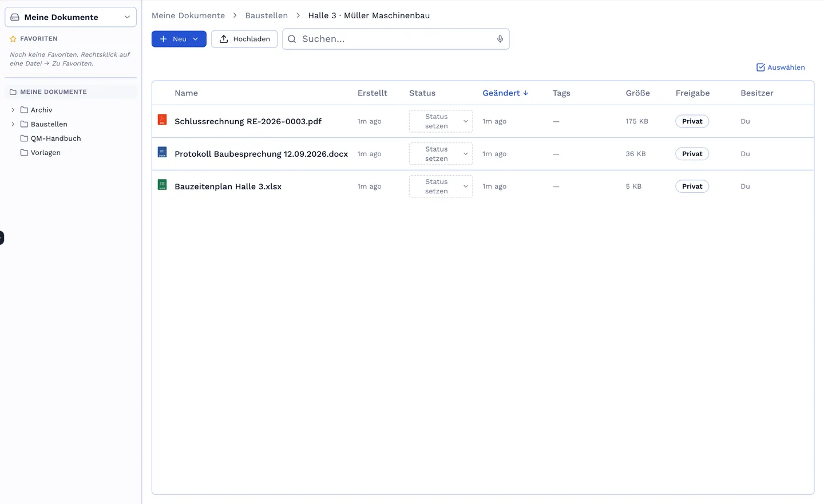The height and width of the screenshot is (504, 824).
Task: Click the Baustellen folder icon in the tree
Action: (24, 124)
